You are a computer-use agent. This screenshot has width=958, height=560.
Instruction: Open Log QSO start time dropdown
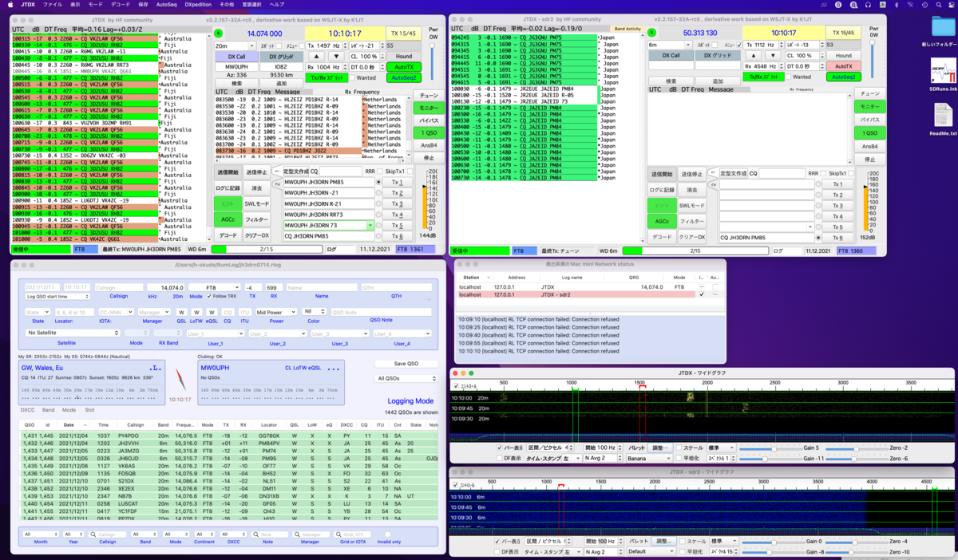pos(57,296)
